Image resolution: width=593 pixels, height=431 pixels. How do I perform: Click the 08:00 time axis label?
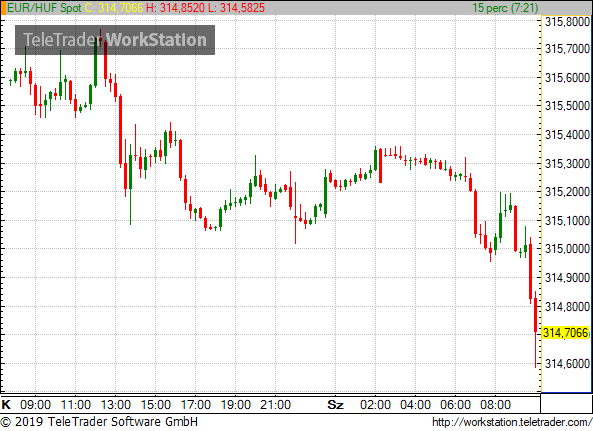click(x=495, y=405)
